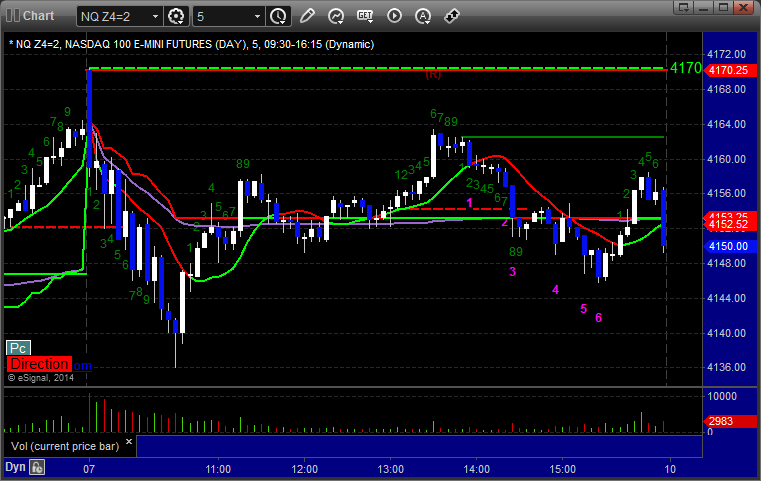761x481 pixels.
Task: Click the 13:00 time axis label
Action: tap(391, 469)
